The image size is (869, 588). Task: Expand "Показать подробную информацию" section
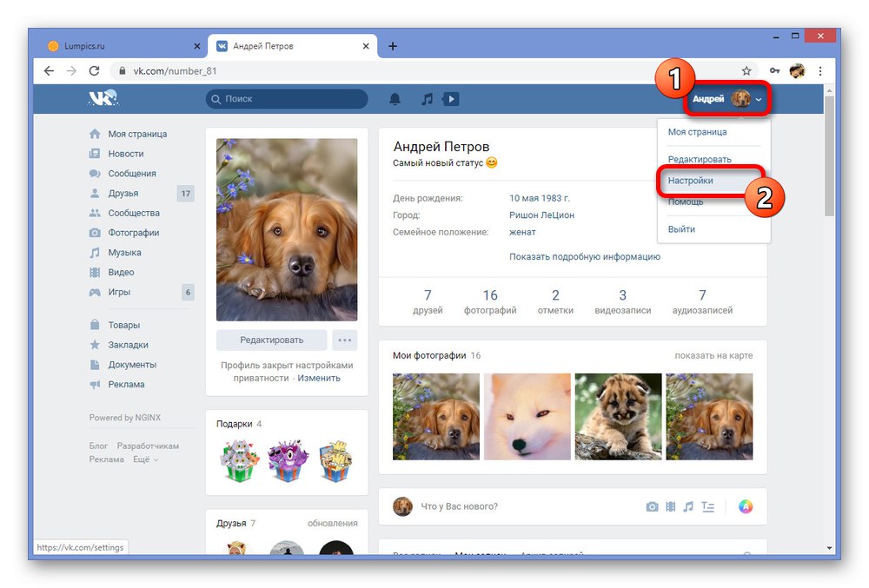585,256
